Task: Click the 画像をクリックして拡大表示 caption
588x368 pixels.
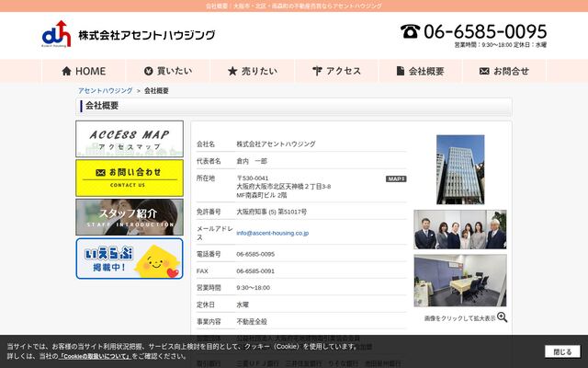Action: [x=459, y=318]
